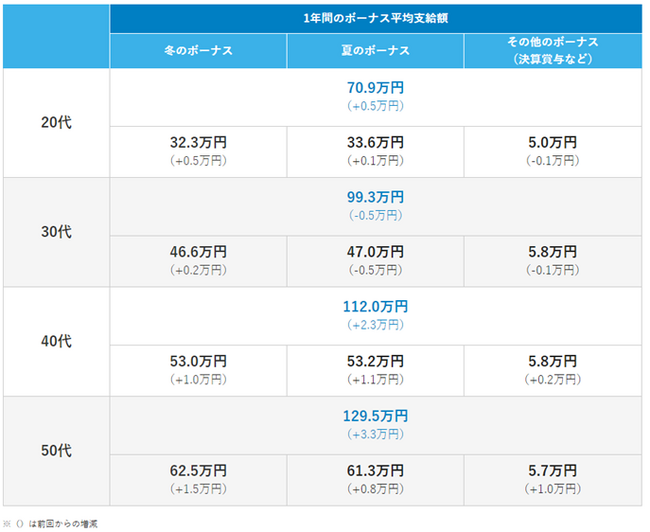Click the 62.5万円 winter bonus cell

point(198,470)
